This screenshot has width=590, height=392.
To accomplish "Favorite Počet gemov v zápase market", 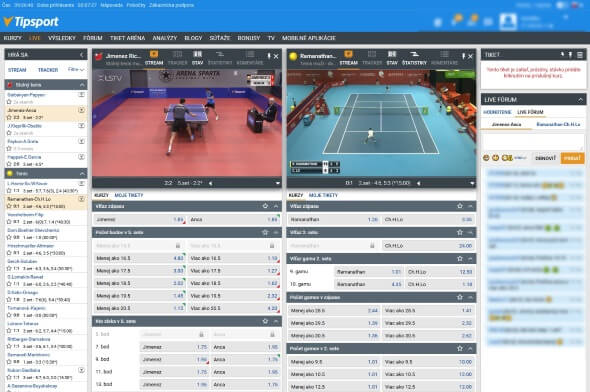I will tap(460, 298).
